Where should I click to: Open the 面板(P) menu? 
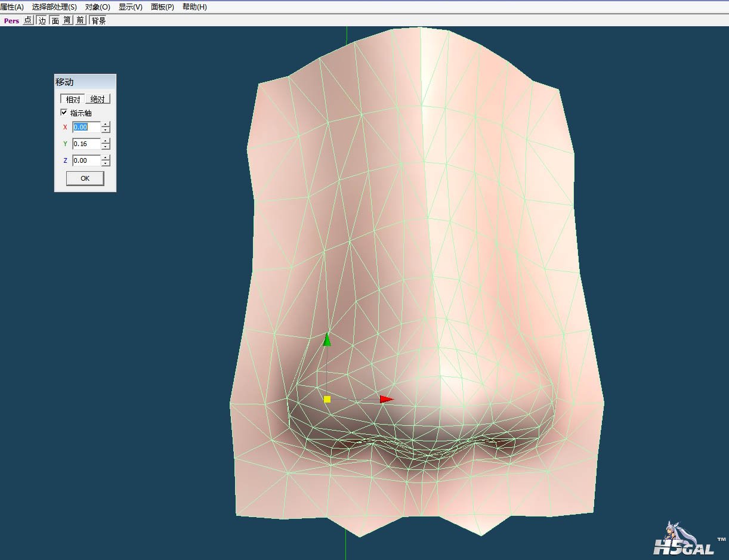(162, 7)
